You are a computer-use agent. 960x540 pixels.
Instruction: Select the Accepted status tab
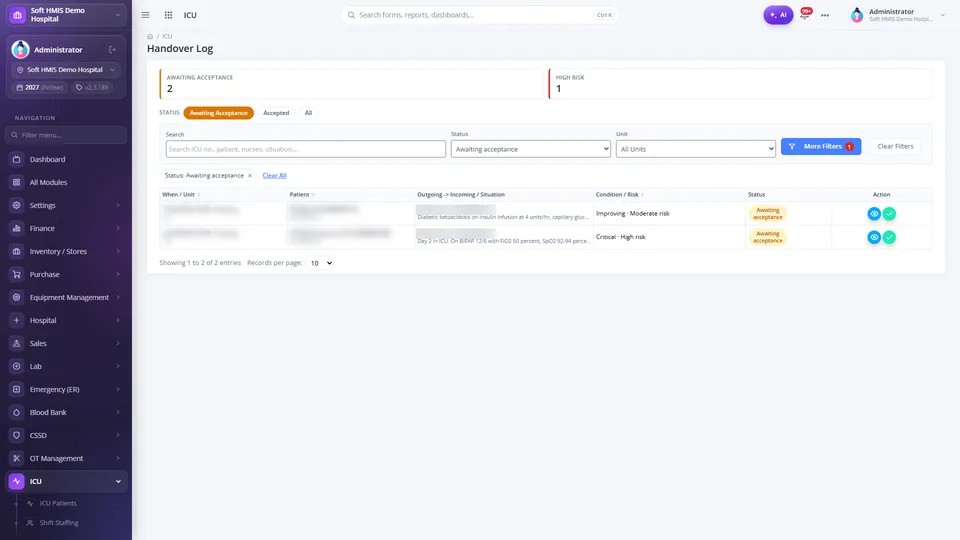pyautogui.click(x=276, y=113)
